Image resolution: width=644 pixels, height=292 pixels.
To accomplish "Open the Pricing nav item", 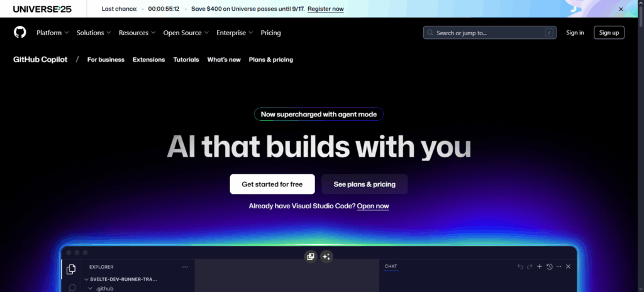I will click(270, 33).
